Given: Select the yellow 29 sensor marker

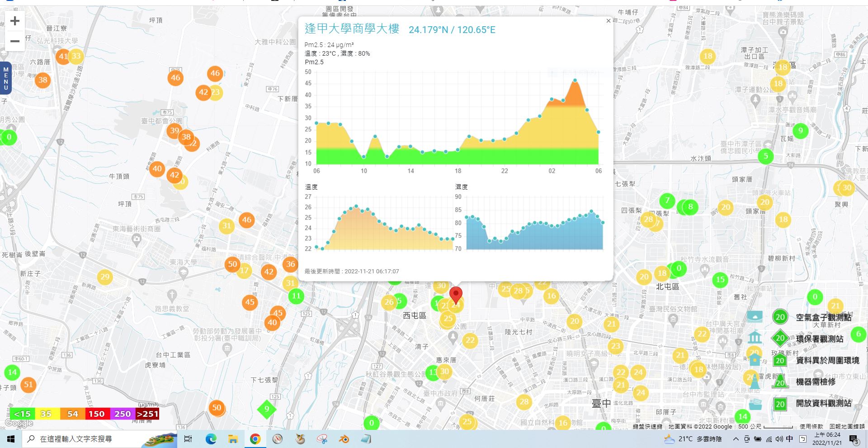Looking at the screenshot, I should (x=105, y=277).
